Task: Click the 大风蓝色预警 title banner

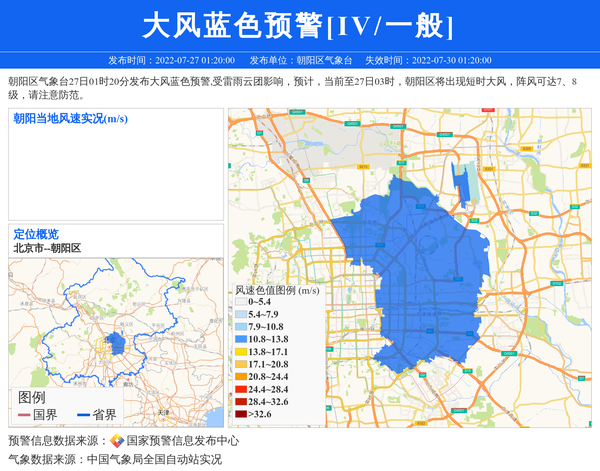Action: pyautogui.click(x=299, y=25)
